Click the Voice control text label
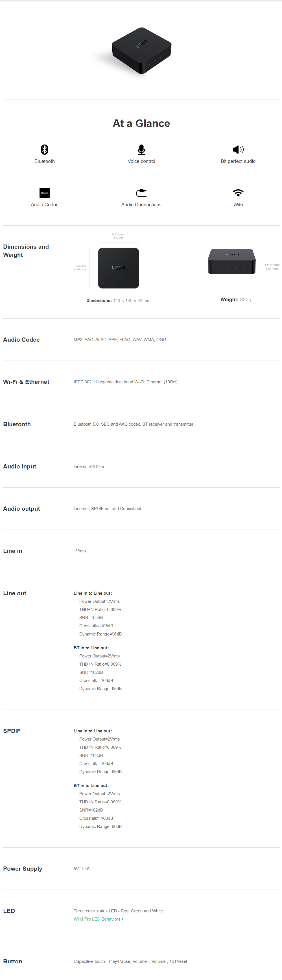This screenshot has height=980, width=282. [x=141, y=161]
